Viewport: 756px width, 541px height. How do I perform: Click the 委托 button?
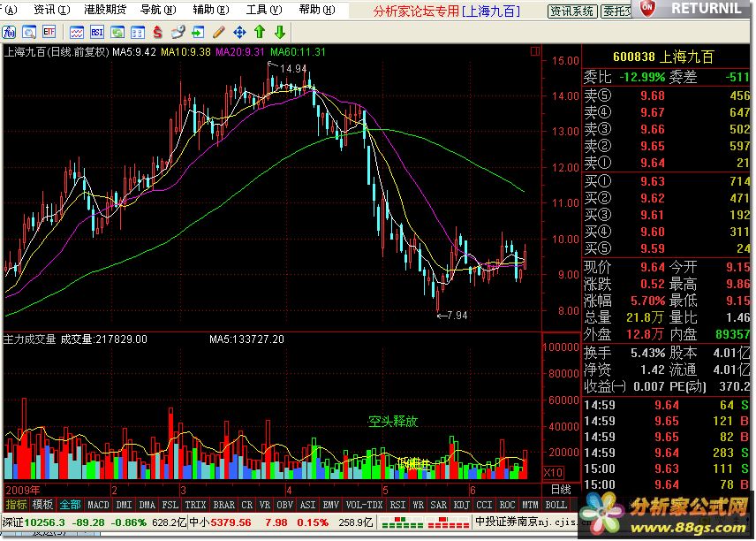[617, 11]
